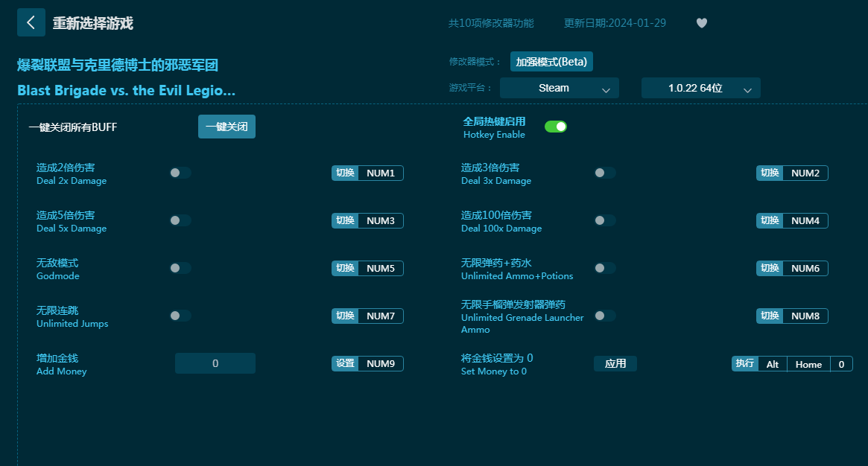Switch on Unlimited Ammo+Potions
868x466 pixels.
(x=604, y=268)
